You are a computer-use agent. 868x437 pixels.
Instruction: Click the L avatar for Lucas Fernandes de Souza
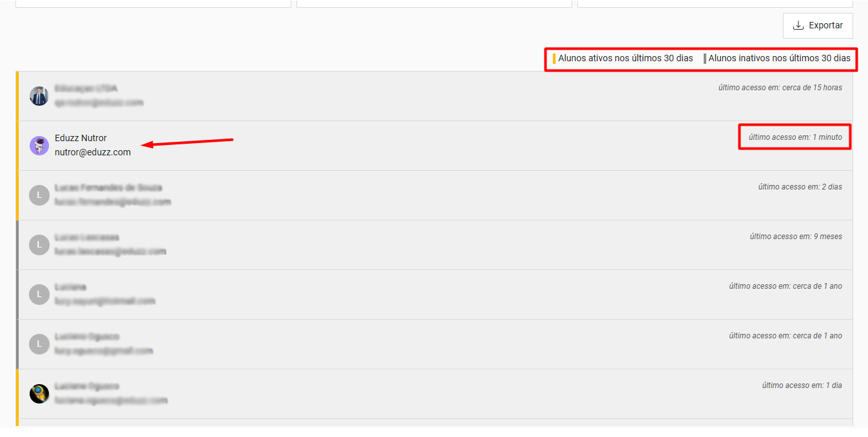(39, 195)
